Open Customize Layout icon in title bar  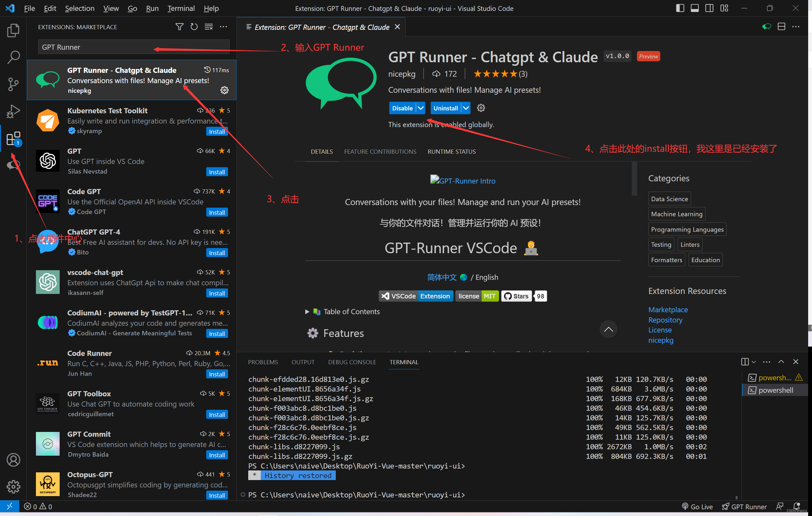724,8
